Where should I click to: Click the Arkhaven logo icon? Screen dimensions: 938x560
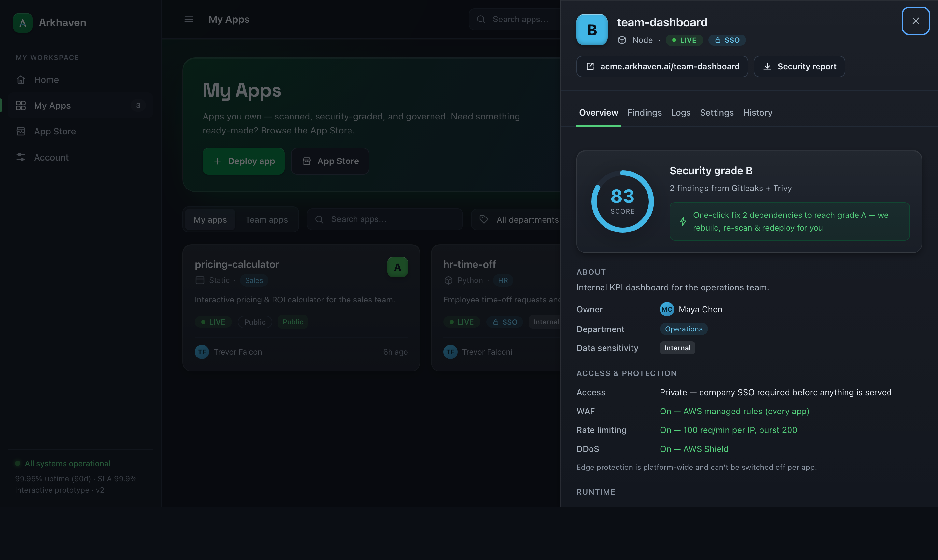(23, 23)
